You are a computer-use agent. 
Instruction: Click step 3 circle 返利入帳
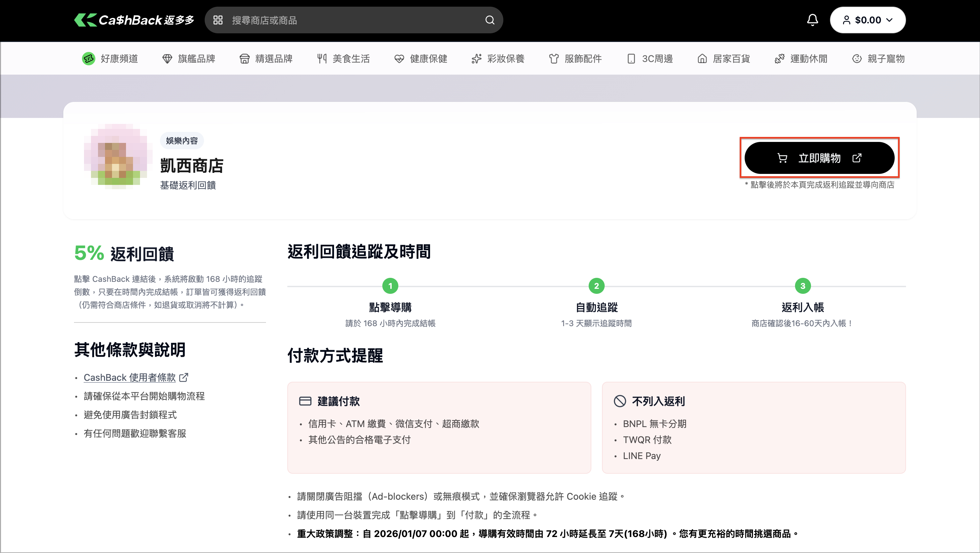pos(803,285)
